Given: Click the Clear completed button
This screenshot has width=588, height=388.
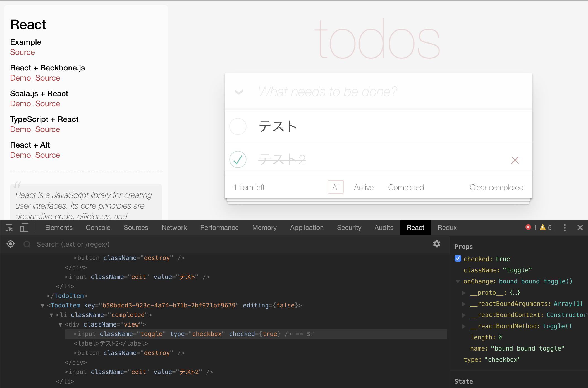Looking at the screenshot, I should (496, 188).
